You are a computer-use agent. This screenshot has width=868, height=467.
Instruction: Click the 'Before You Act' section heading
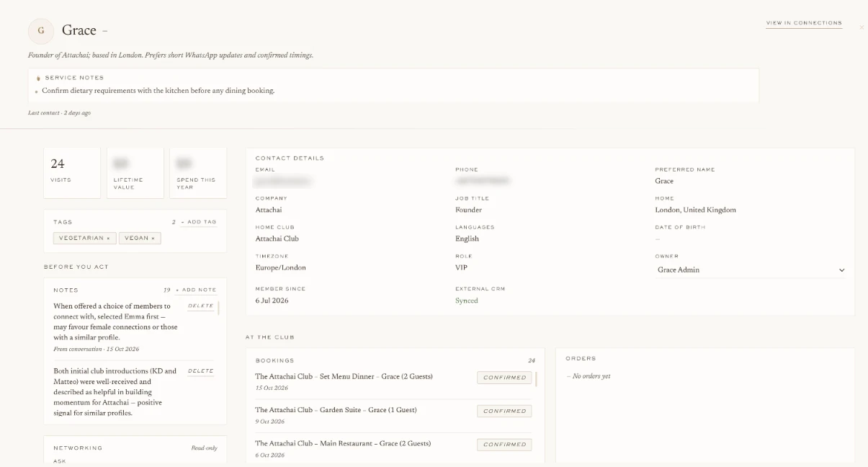[76, 267]
